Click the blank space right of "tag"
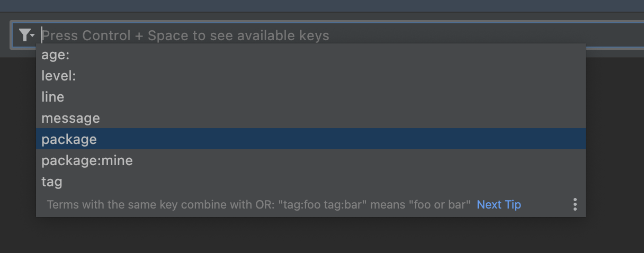644x253 pixels. pos(318,182)
